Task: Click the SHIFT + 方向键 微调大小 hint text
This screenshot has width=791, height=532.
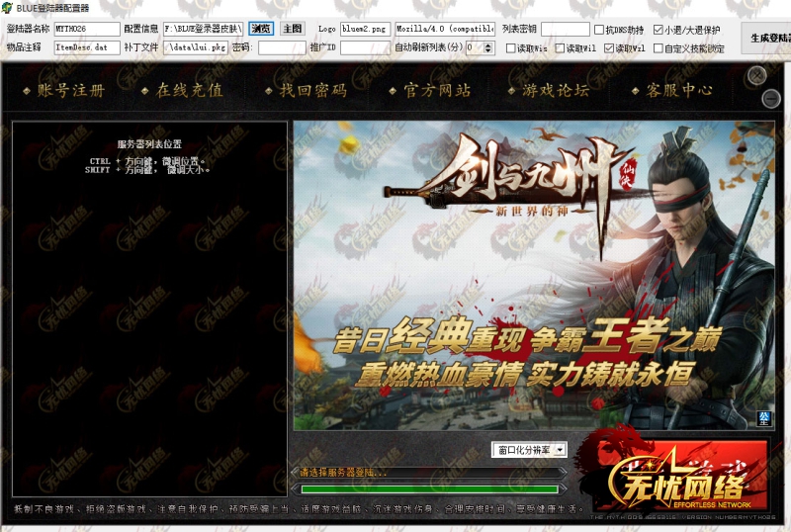Action: click(146, 170)
